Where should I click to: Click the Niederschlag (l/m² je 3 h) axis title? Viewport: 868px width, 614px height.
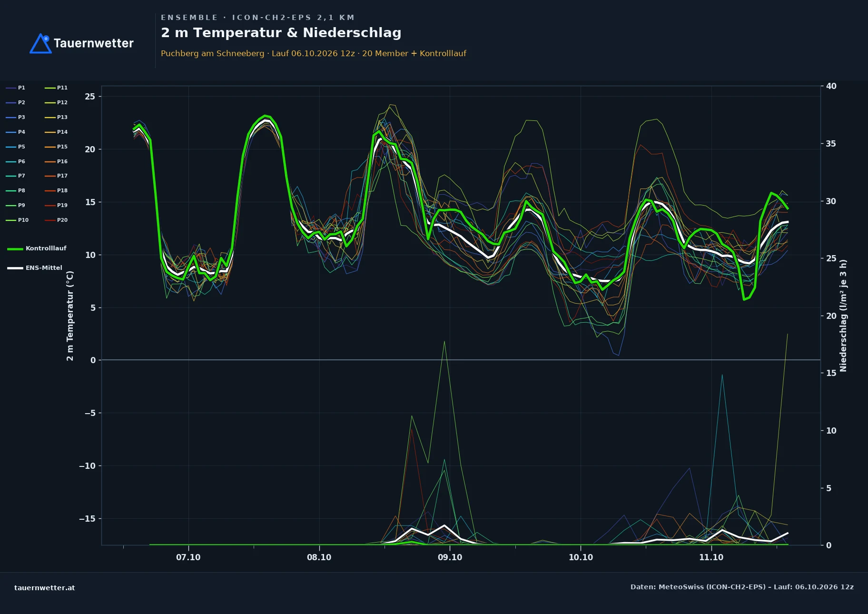(843, 316)
